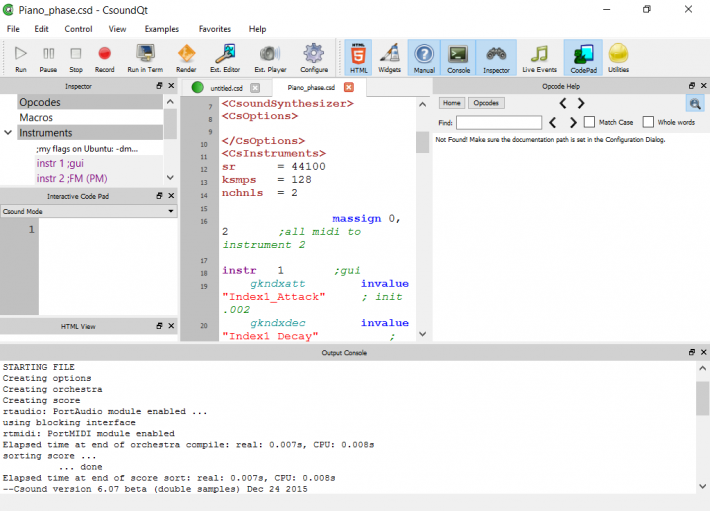The width and height of the screenshot is (710, 511).
Task: Start playback with the Run icon
Action: pyautogui.click(x=20, y=58)
